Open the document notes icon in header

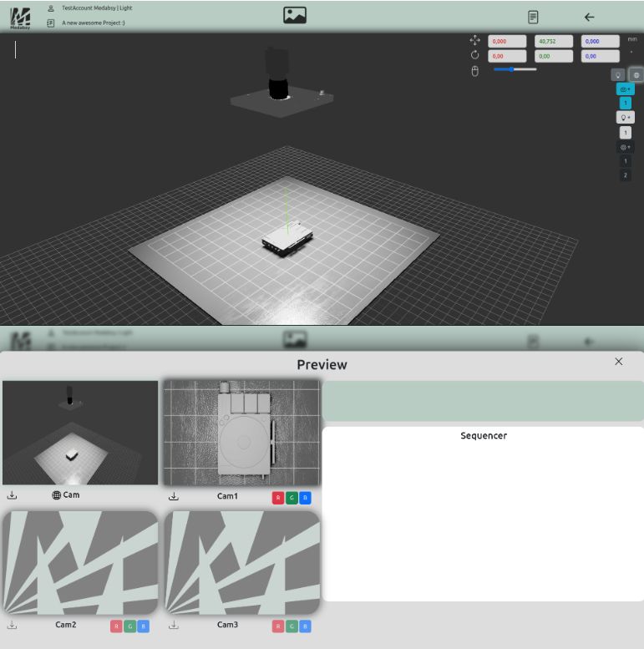(533, 17)
